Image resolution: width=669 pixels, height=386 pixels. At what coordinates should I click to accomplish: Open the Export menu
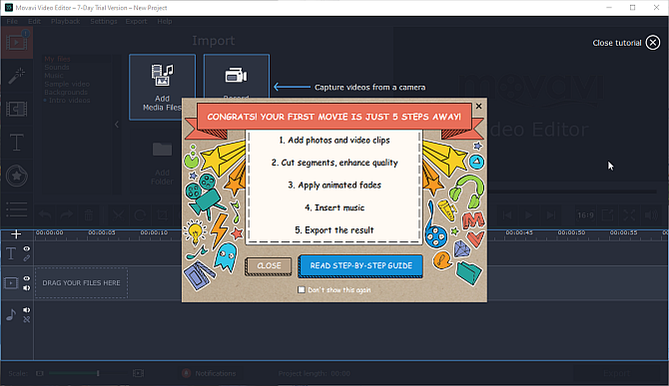point(136,21)
